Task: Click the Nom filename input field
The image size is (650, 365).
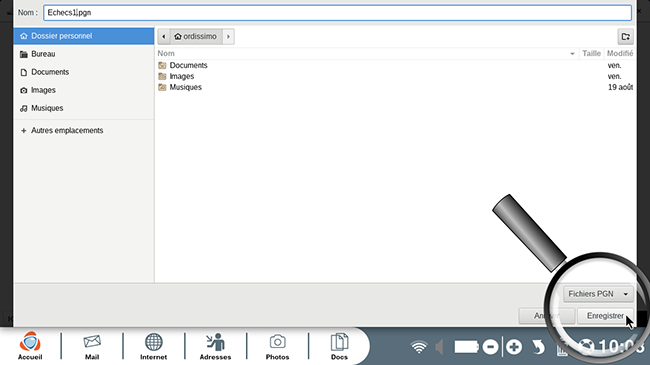Action: pyautogui.click(x=337, y=12)
